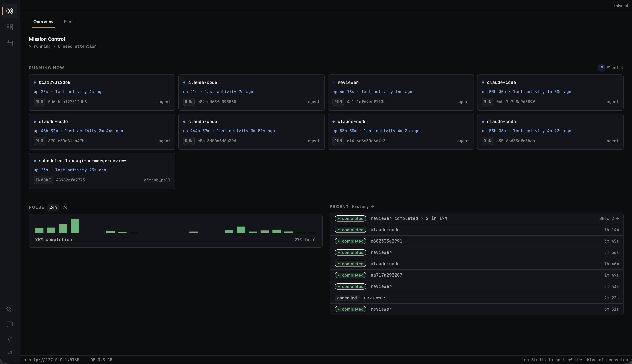Click the github_poll label on scheduled card
This screenshot has width=632, height=364.
[x=157, y=180]
